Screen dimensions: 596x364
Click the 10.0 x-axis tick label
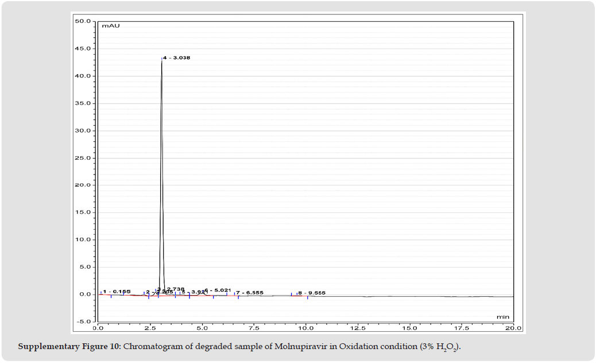coord(305,328)
